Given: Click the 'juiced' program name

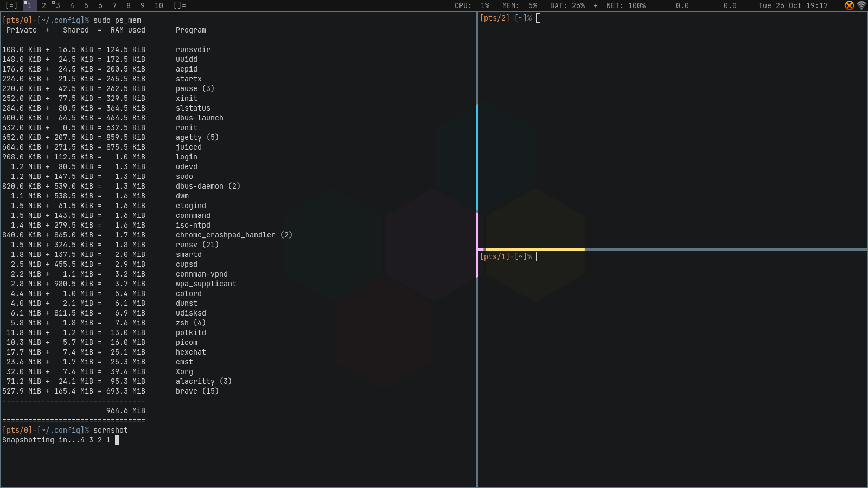Looking at the screenshot, I should click(x=189, y=147).
